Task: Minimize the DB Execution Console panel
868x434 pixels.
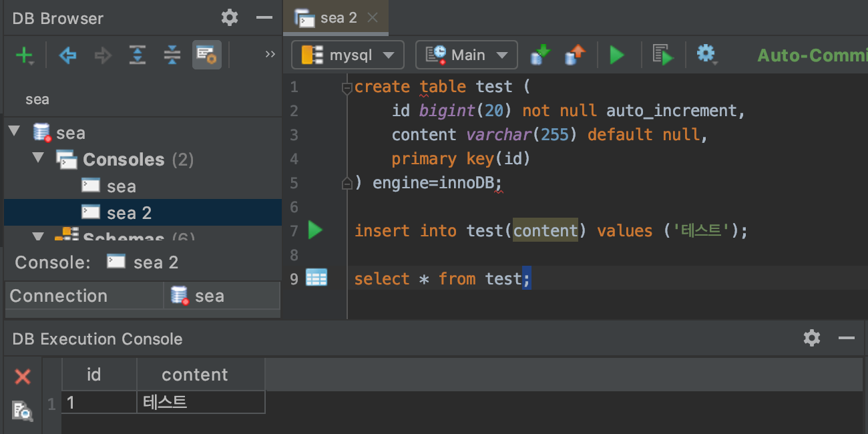Action: point(847,339)
